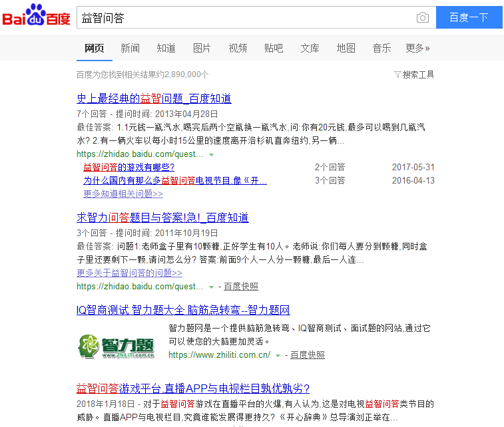Click the 智力题 logo thumbnail

tap(117, 347)
